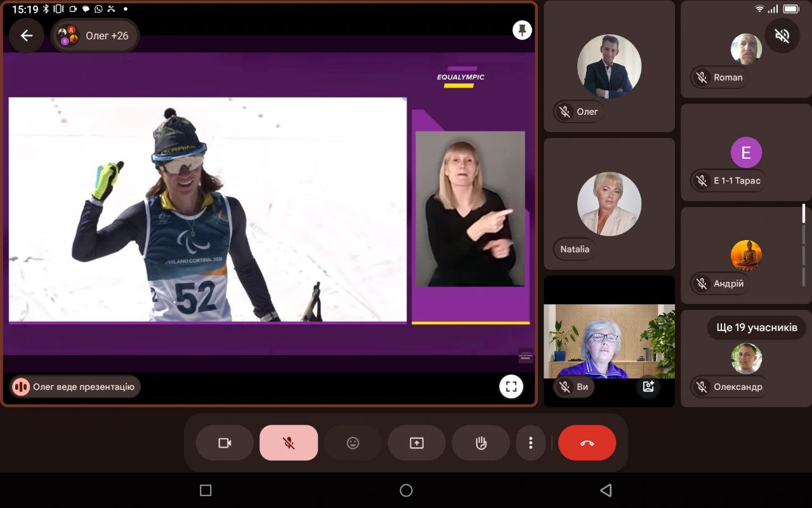Open more options menu with three dots

pos(530,443)
